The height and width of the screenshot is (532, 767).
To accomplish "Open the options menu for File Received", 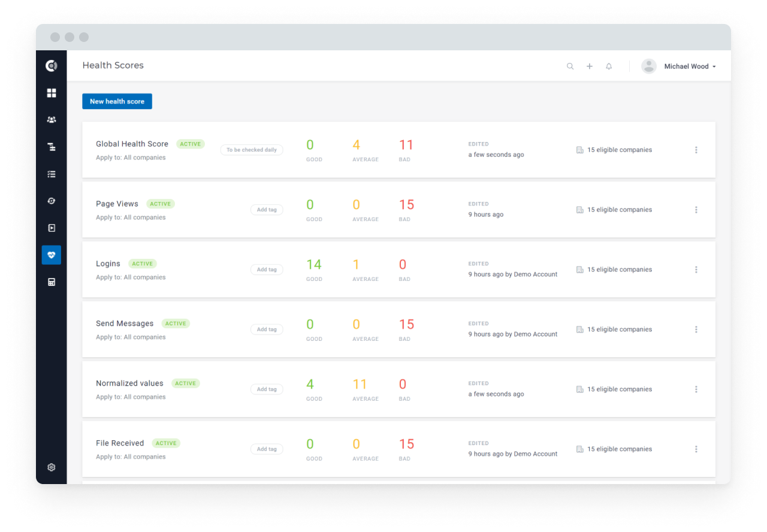I will coord(696,449).
